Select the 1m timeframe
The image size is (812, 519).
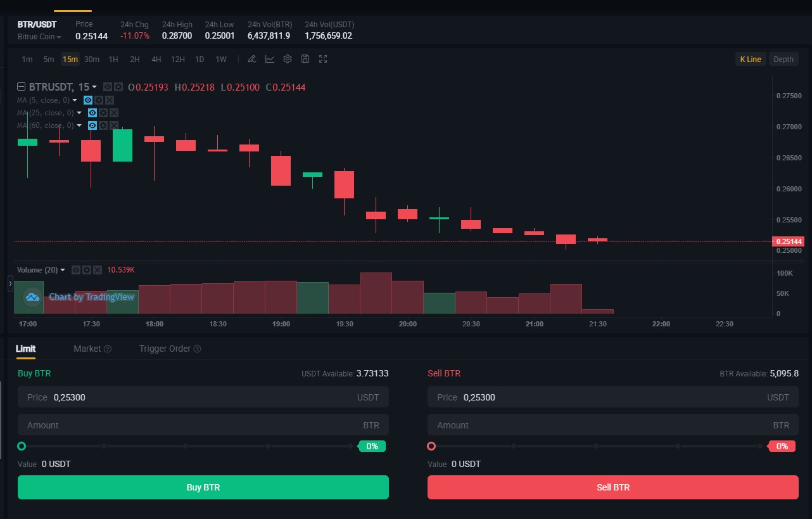click(x=27, y=59)
